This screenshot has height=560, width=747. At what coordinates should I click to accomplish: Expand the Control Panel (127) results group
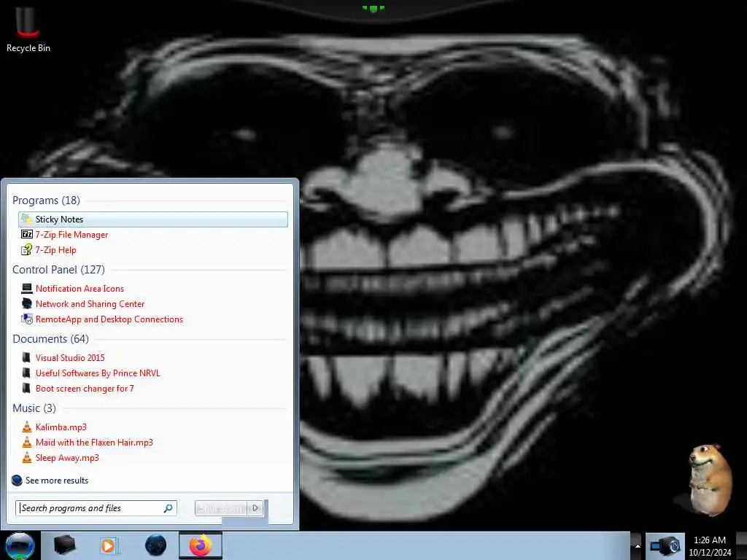tap(58, 270)
